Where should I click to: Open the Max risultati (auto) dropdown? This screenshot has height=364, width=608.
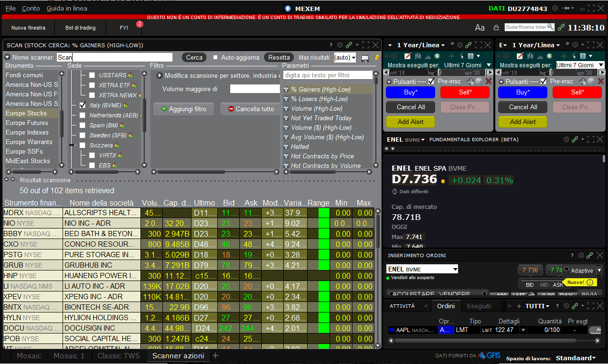(345, 58)
